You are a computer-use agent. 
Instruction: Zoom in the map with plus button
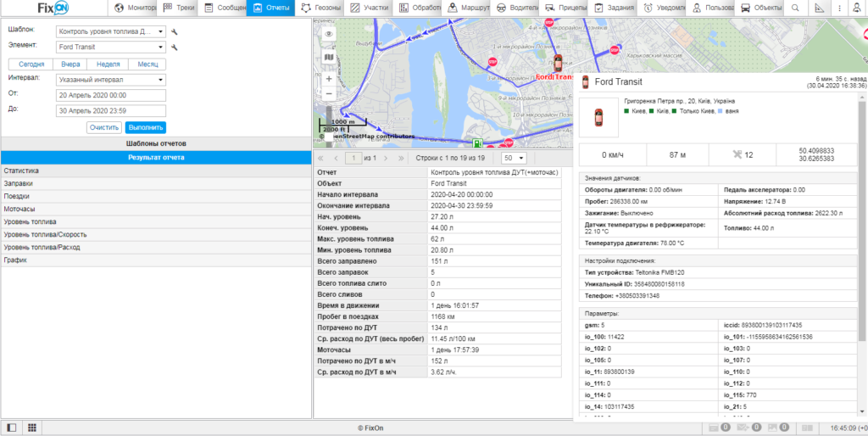329,78
